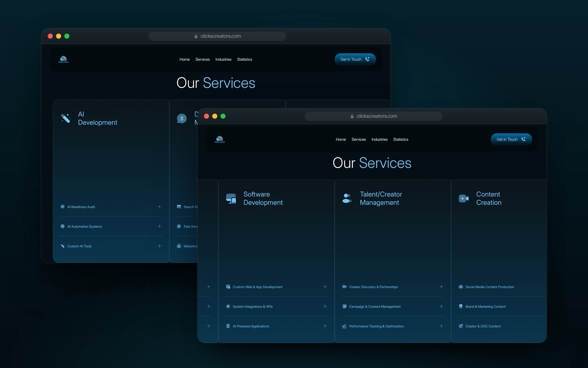Expand AI Readiness Audit with its plus
The width and height of the screenshot is (588, 368).
click(159, 207)
